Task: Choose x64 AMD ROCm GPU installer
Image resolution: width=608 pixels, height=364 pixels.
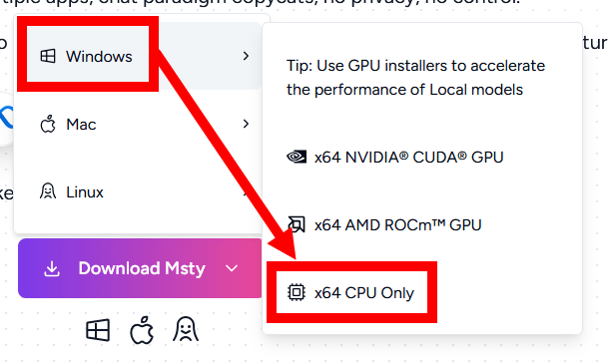Action: click(x=384, y=225)
